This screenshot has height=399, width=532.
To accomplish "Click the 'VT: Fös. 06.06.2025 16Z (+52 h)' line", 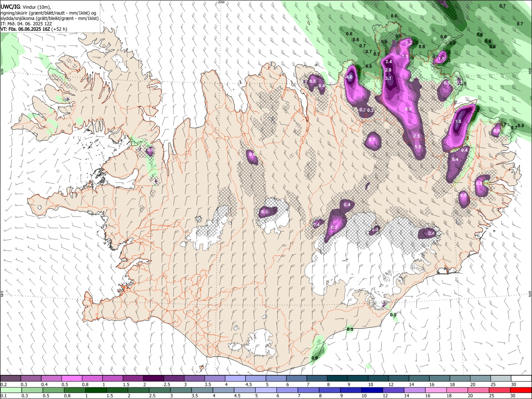I will click(x=34, y=29).
